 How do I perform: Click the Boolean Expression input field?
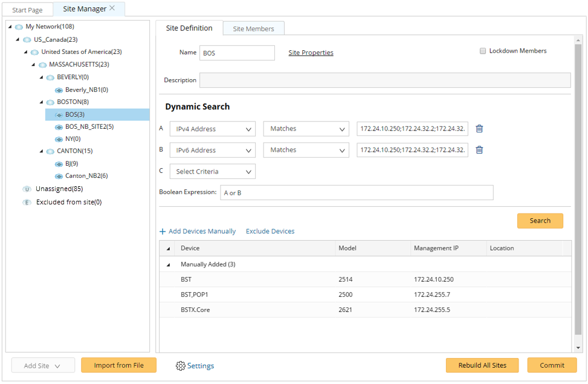click(x=357, y=193)
